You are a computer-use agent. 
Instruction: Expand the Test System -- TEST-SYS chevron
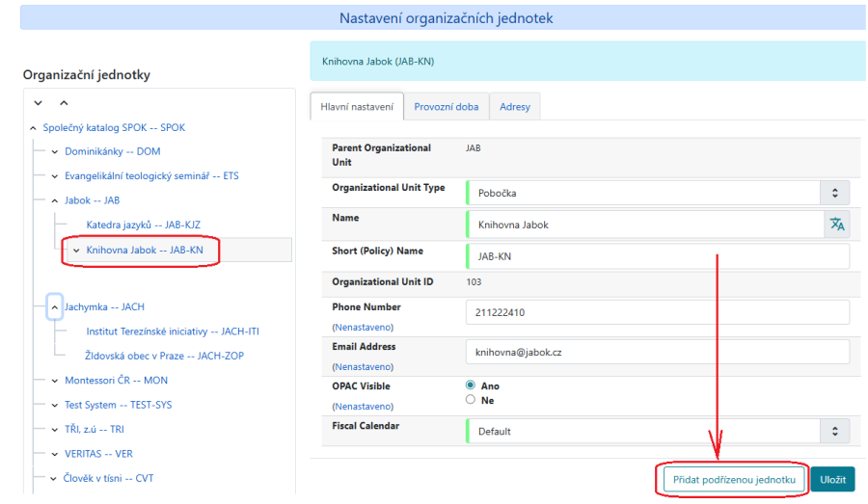click(54, 405)
